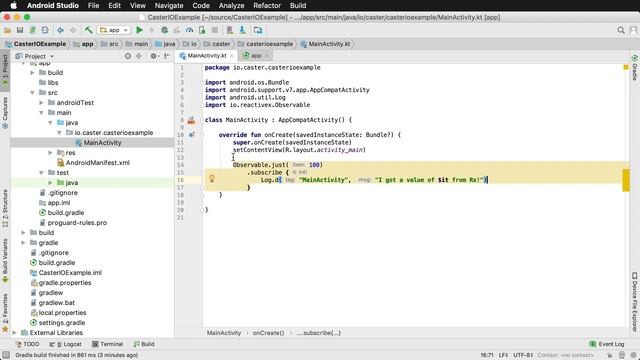Toggle the Device File Explorer panel

(x=635, y=302)
